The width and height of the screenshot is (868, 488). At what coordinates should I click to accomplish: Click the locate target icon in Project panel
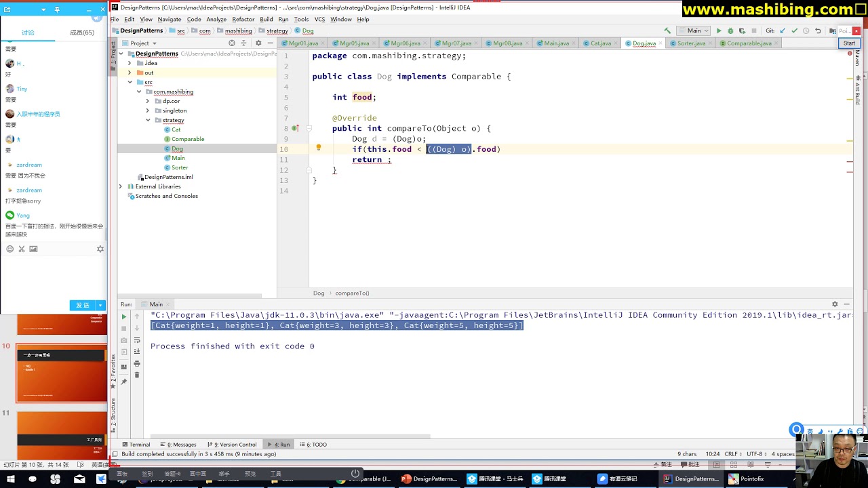(x=232, y=43)
